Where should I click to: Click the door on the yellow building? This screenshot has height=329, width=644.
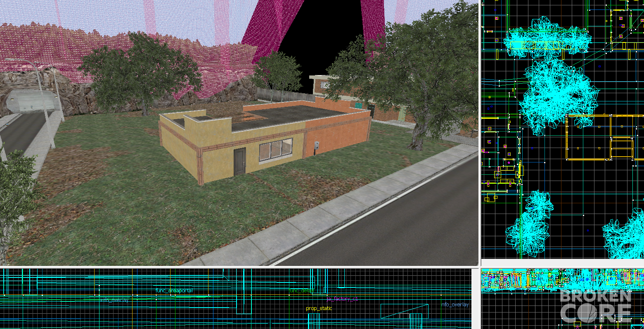point(239,162)
